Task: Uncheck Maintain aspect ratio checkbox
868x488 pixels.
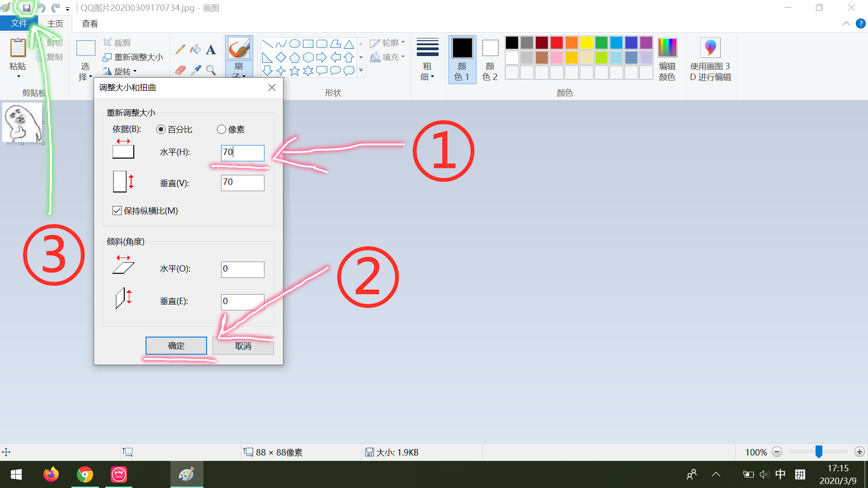Action: click(x=117, y=211)
